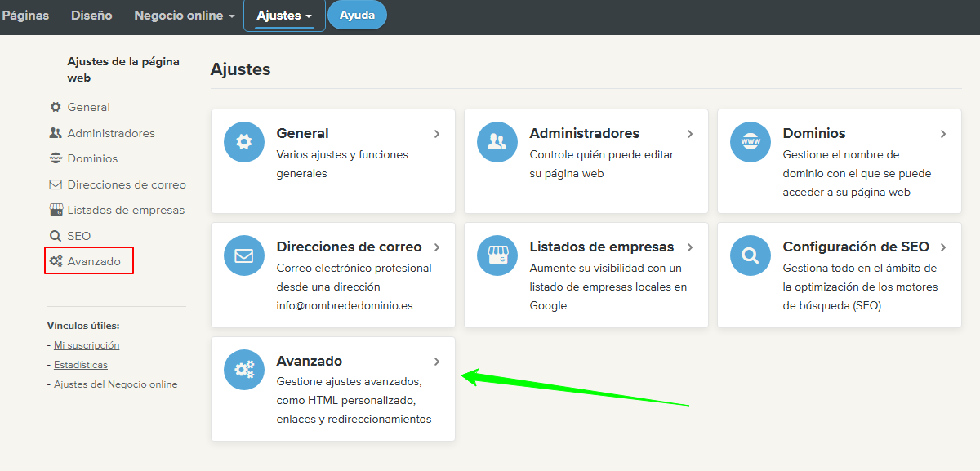The height and width of the screenshot is (471, 980).
Task: Click the Avanzado gears icon in sidebar
Action: tap(56, 261)
